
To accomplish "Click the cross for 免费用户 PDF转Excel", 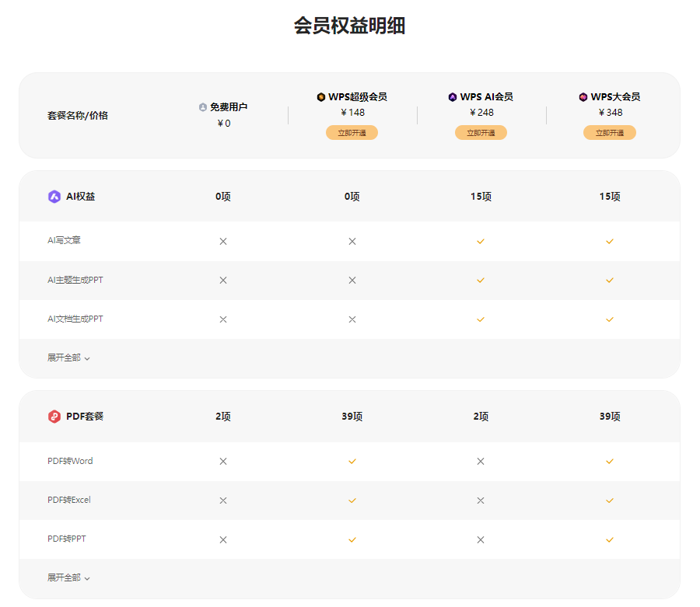I will (223, 501).
